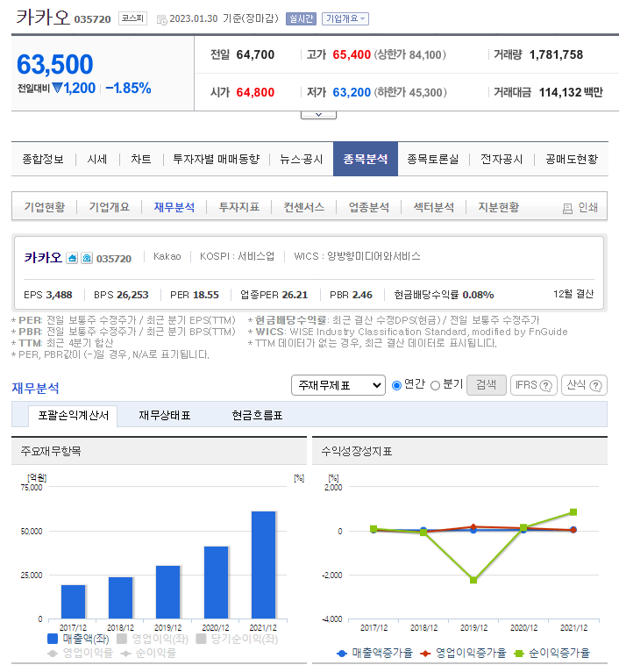Toggle the 당기순이익(좌) legend item

(237, 639)
